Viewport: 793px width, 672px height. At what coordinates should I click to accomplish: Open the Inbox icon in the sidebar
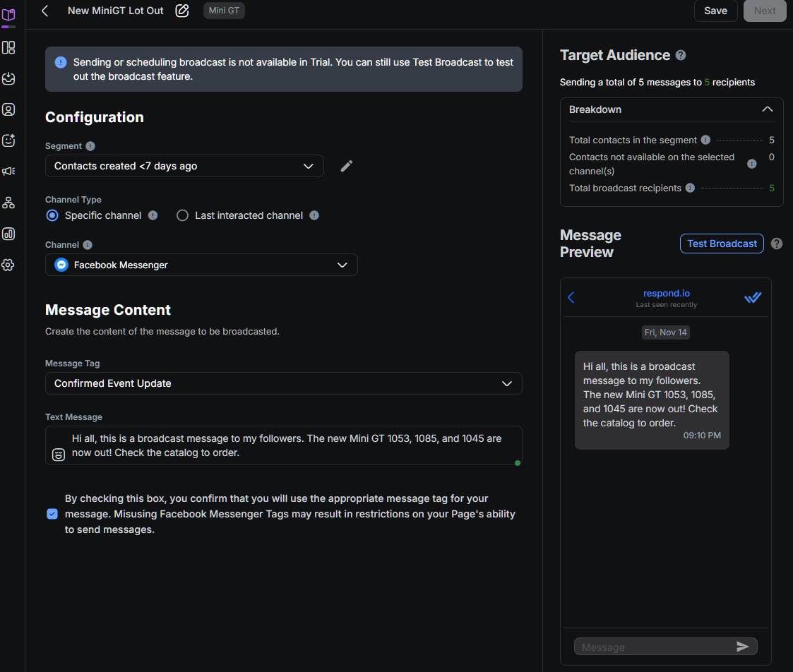[x=9, y=78]
